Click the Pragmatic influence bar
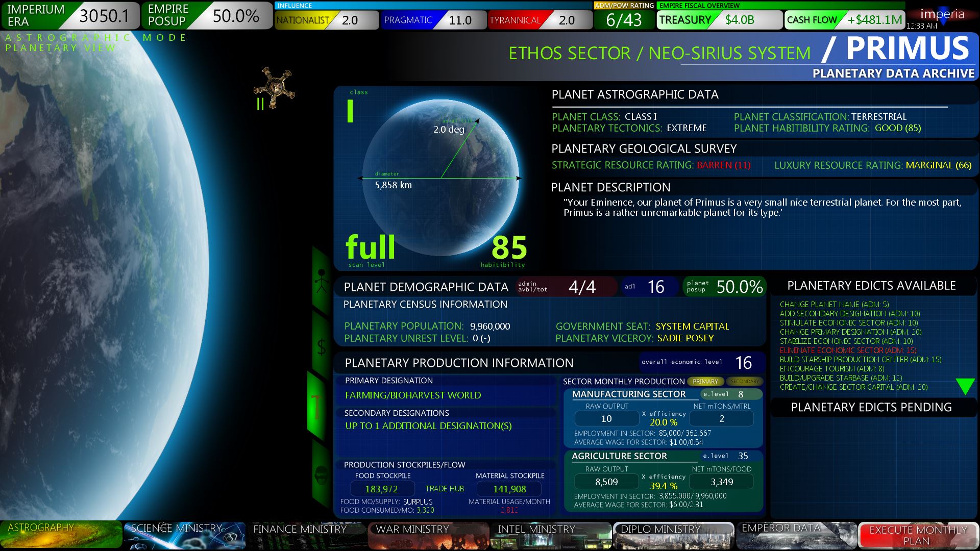This screenshot has height=551, width=980. pos(433,20)
